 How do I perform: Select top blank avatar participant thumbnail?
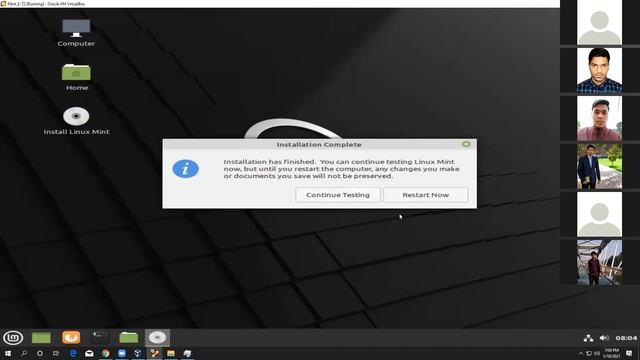coord(599,22)
